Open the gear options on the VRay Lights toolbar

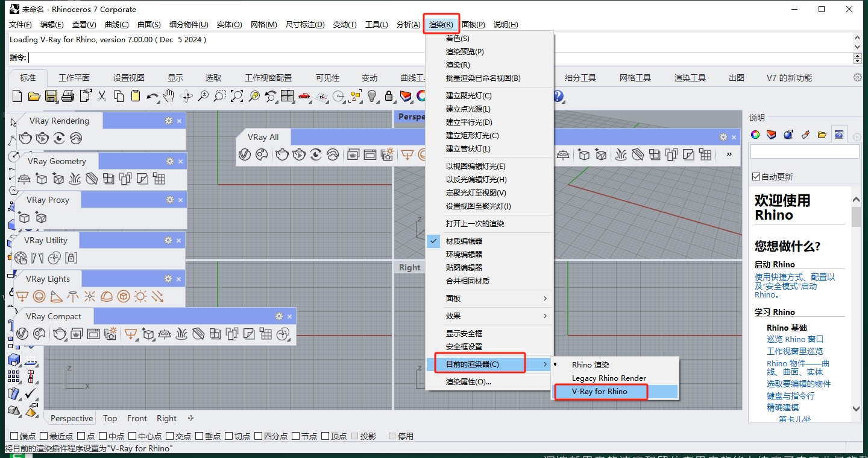[168, 278]
